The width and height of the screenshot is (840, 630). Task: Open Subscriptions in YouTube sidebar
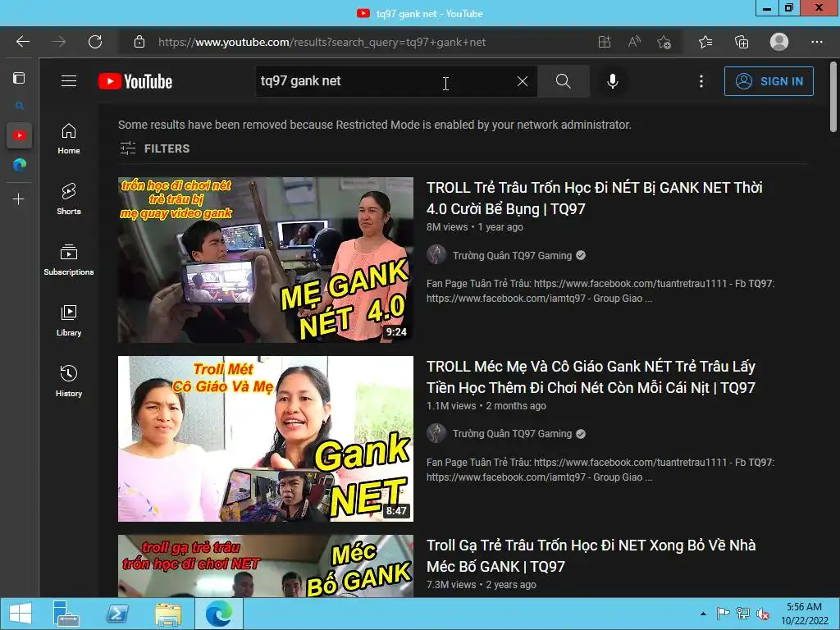(69, 260)
